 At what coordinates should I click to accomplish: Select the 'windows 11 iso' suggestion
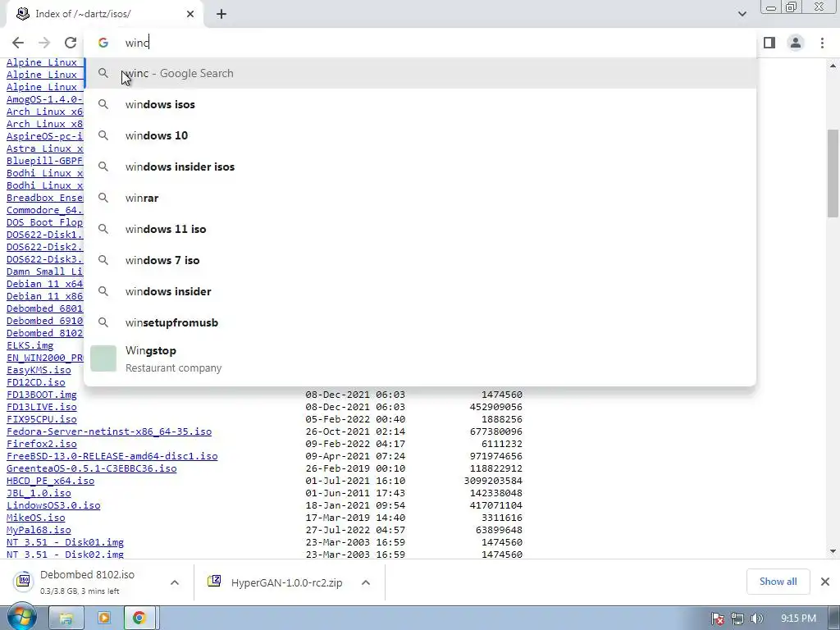tap(420, 229)
